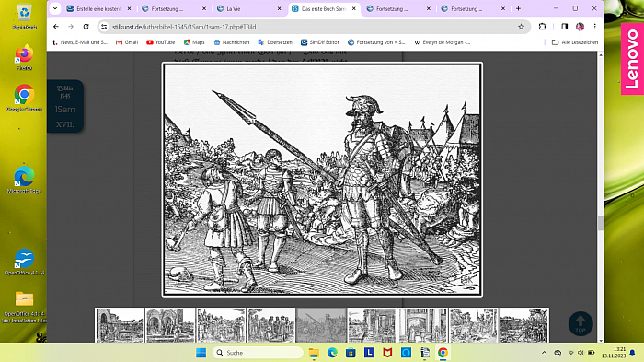Click the Suche taskbar search field
Screen dimensions: 644x362
point(258,353)
